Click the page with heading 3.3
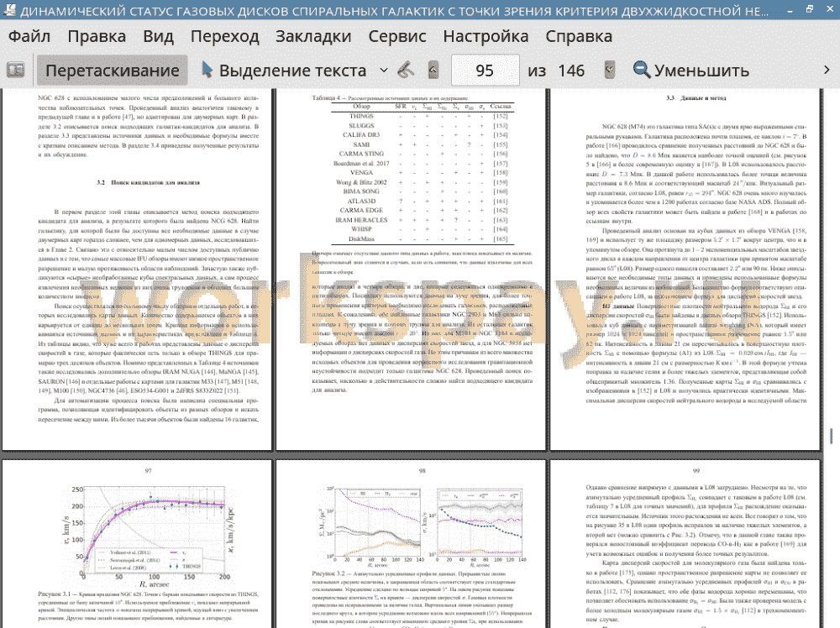The width and height of the screenshot is (840, 628). tap(685, 270)
